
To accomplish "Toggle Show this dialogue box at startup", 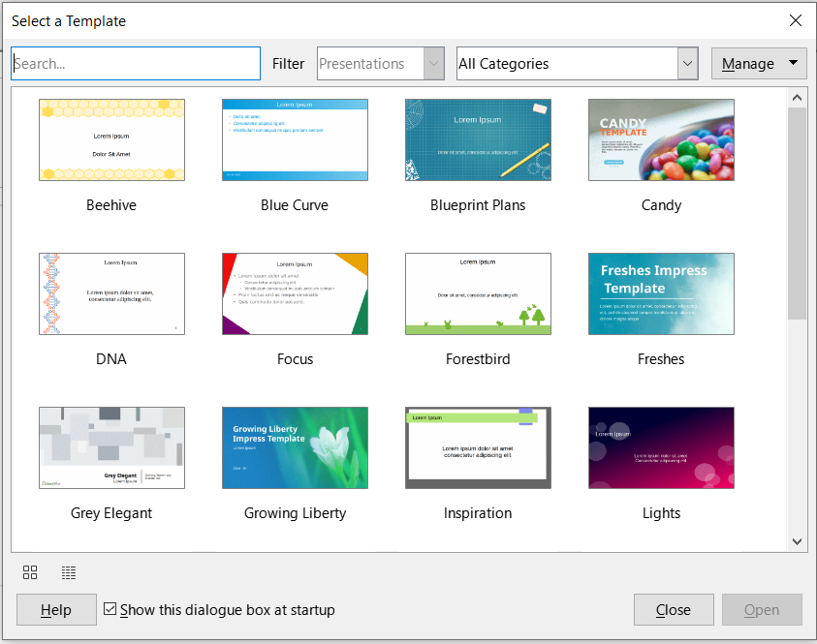I will click(110, 610).
